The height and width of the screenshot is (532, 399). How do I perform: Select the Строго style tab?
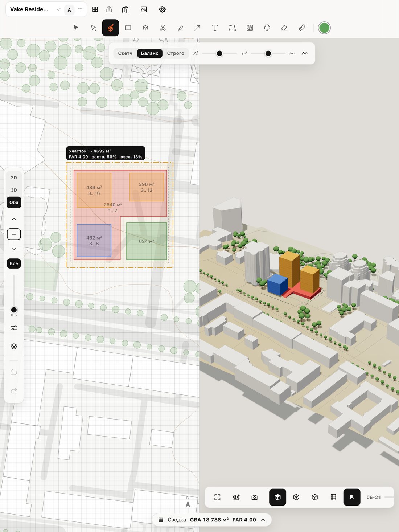pyautogui.click(x=176, y=53)
